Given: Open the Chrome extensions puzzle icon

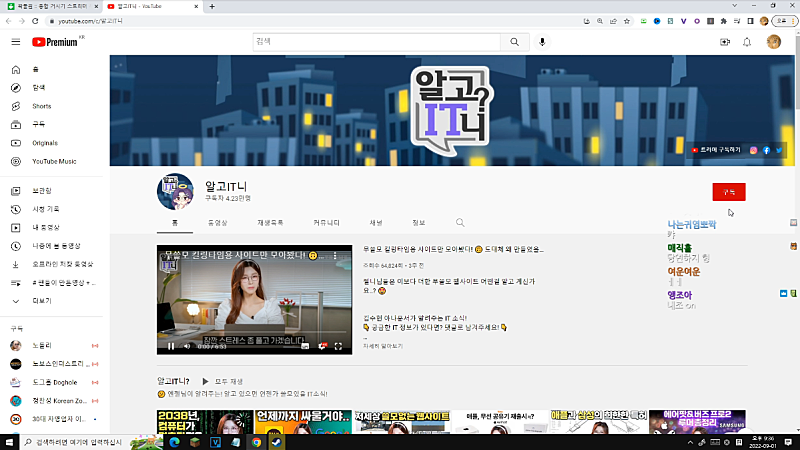Looking at the screenshot, I should [x=723, y=21].
